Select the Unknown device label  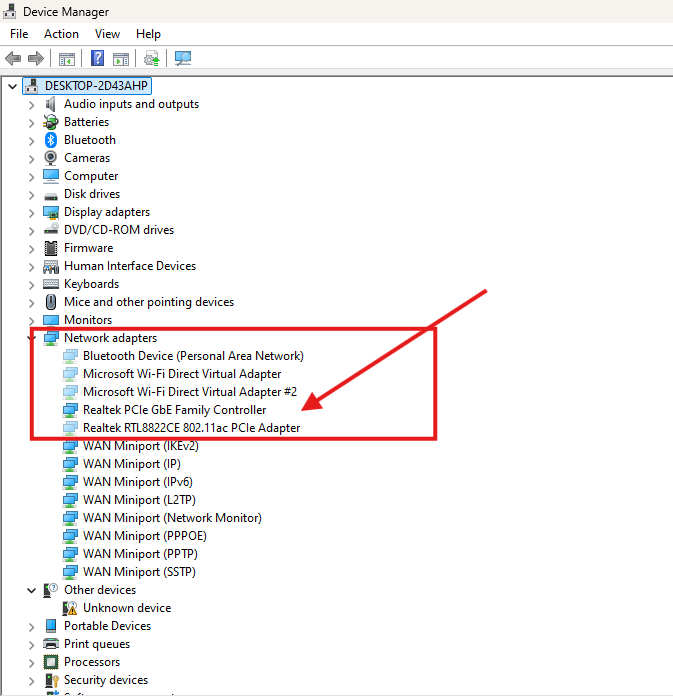(x=127, y=608)
